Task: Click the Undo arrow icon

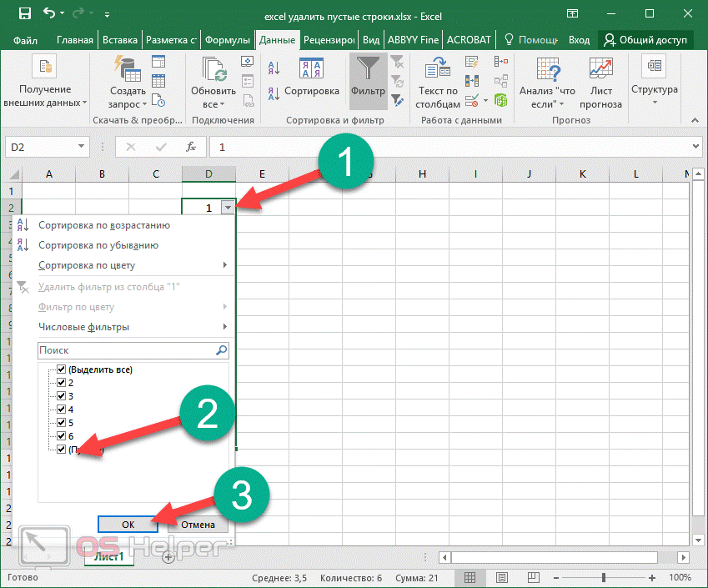Action: tap(49, 14)
